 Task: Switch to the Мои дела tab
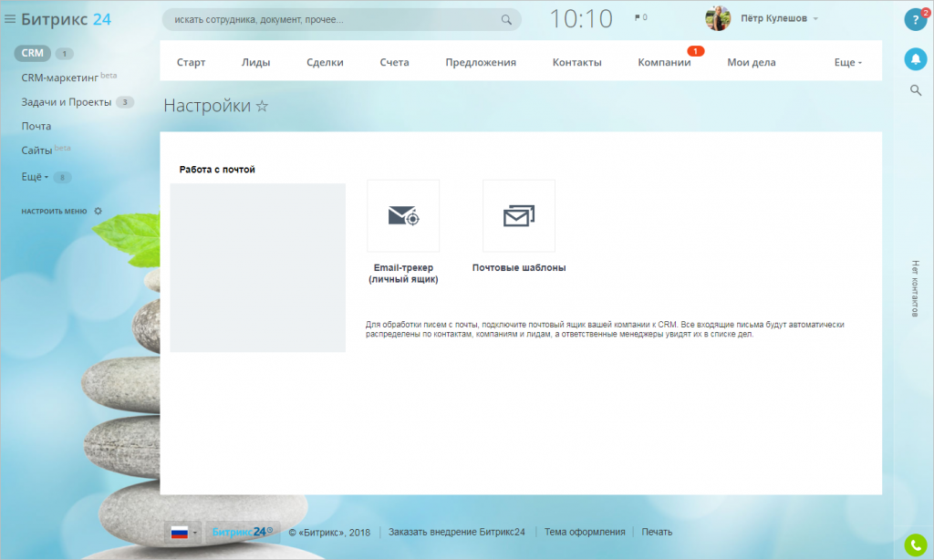pos(752,62)
